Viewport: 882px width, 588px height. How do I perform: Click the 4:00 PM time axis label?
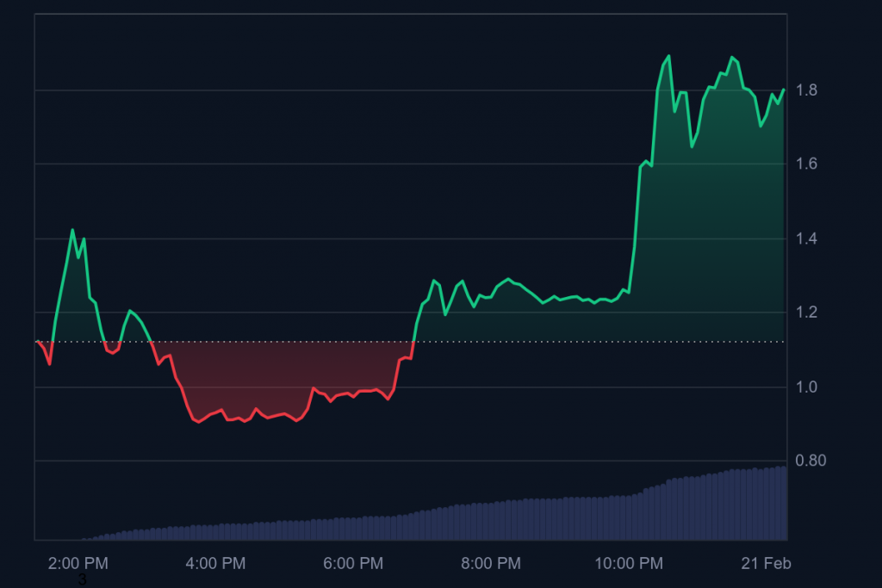215,563
